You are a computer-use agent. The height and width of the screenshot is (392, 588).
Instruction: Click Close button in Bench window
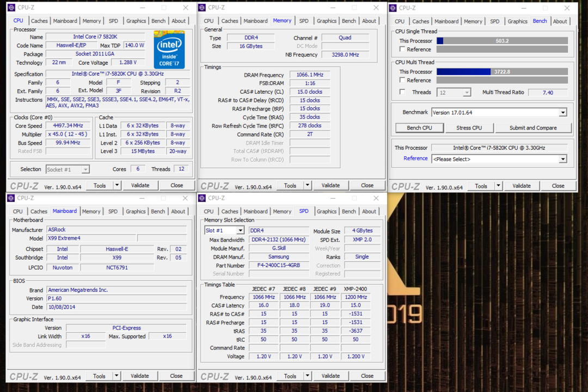(558, 186)
